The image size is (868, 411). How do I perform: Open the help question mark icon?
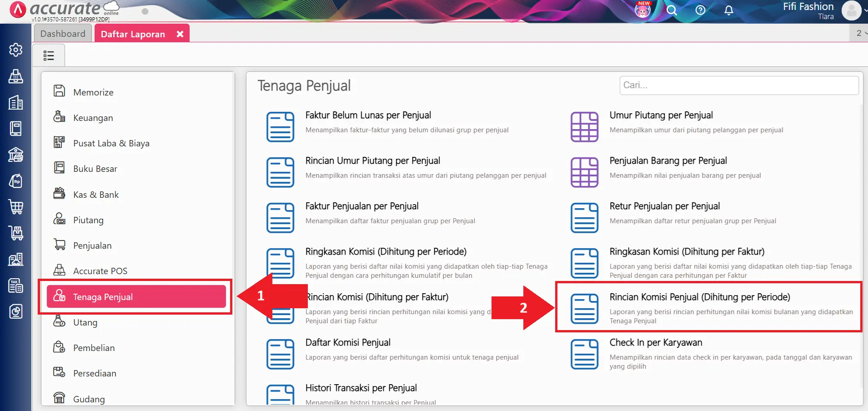700,10
